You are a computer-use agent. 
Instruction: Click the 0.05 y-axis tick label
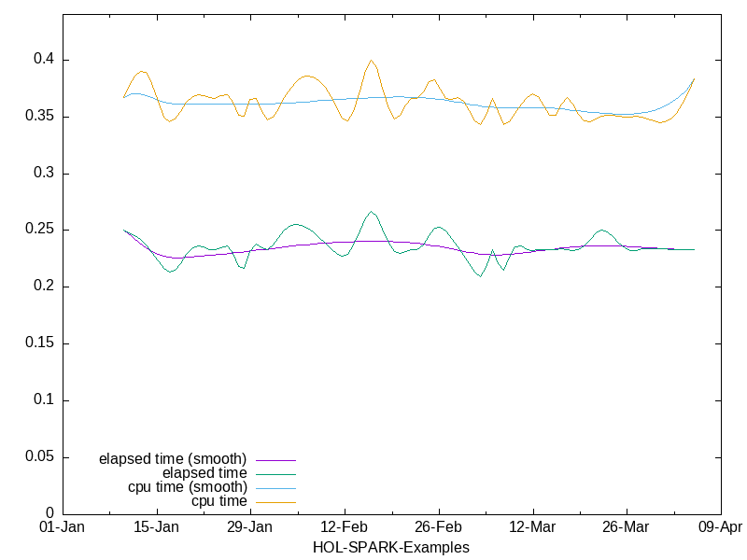pos(41,457)
